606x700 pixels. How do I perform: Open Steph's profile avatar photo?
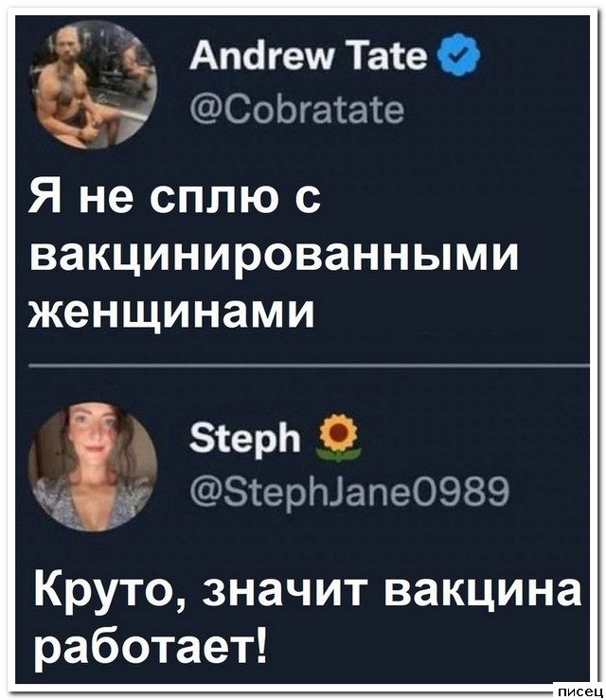pos(93,467)
